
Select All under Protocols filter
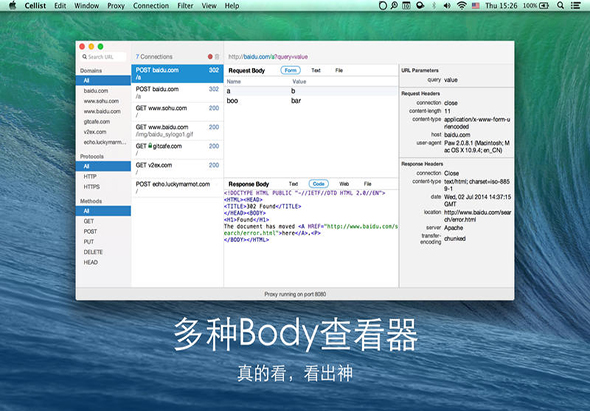point(103,166)
